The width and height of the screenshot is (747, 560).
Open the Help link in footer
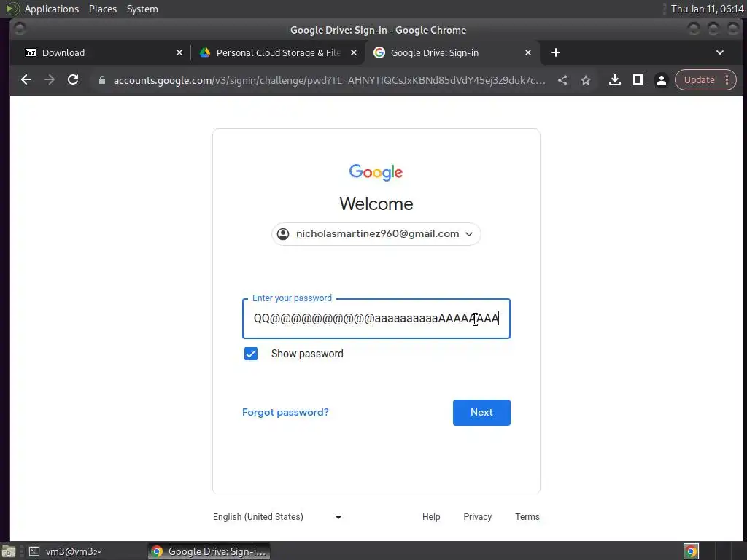tap(431, 517)
